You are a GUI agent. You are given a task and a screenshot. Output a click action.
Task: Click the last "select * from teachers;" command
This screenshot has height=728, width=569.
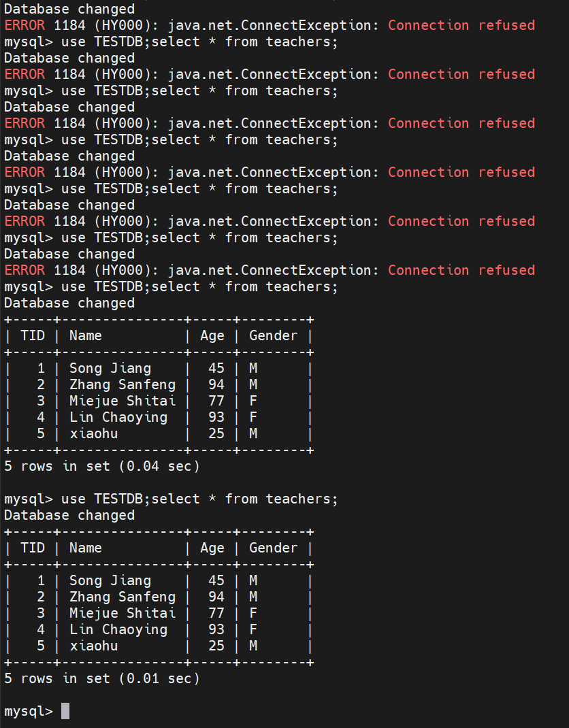(245, 499)
